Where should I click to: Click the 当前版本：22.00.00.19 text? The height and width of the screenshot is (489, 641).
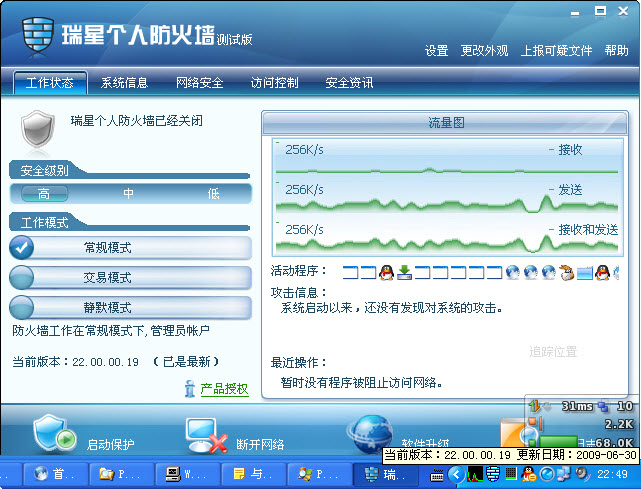click(75, 362)
